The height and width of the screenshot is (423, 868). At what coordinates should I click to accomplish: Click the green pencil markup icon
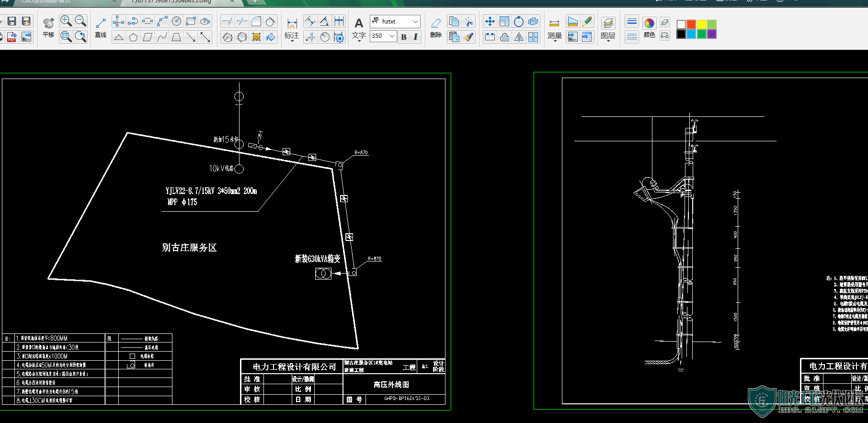click(x=587, y=21)
